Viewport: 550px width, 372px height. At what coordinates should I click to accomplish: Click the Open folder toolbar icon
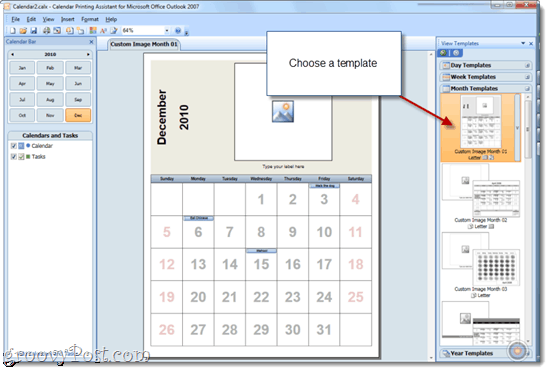pos(23,31)
